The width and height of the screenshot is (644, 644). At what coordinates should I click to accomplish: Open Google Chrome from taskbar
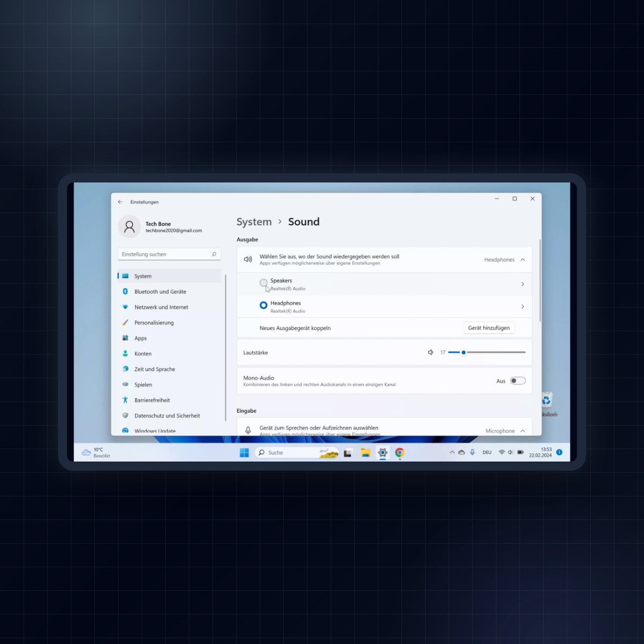pyautogui.click(x=400, y=452)
